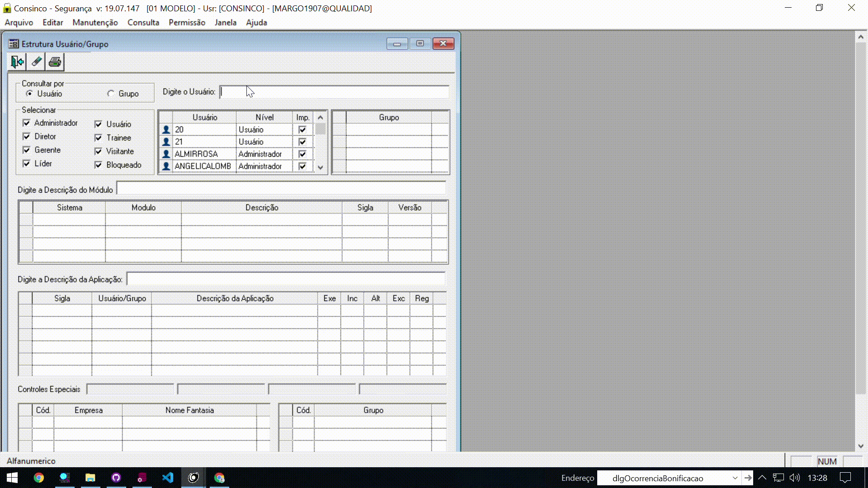Click the eraser clear toolbar icon

tap(36, 62)
